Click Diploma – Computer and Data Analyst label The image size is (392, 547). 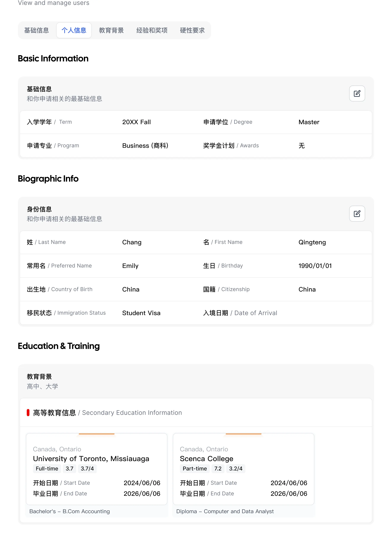coord(225,511)
